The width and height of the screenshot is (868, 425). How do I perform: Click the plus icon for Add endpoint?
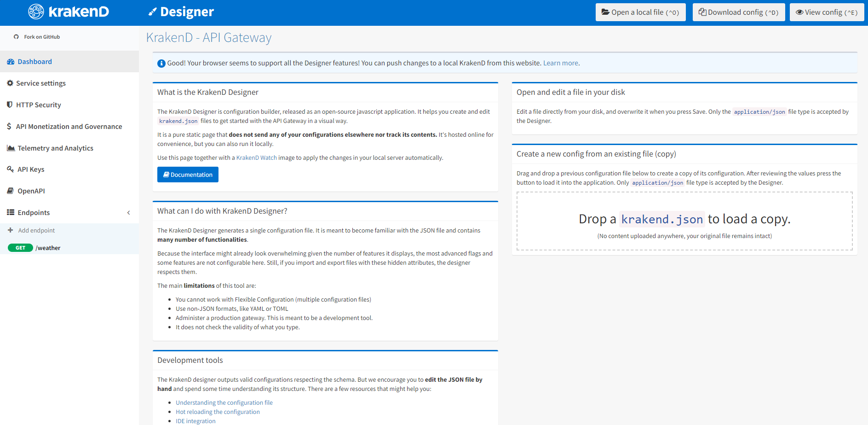[11, 230]
